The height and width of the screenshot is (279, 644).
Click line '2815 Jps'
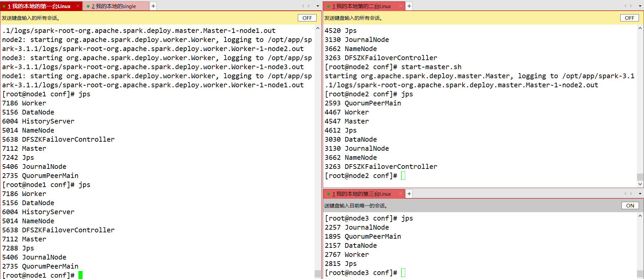click(341, 264)
